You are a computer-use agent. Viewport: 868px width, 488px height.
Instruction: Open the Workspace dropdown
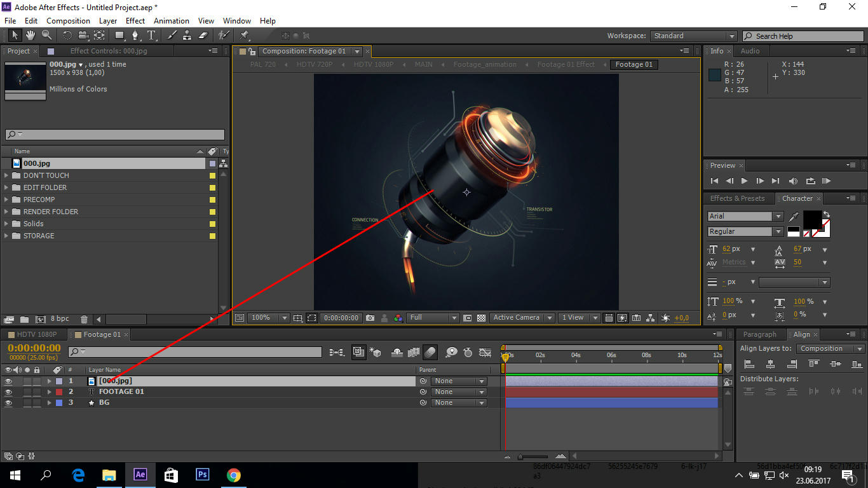pyautogui.click(x=693, y=36)
